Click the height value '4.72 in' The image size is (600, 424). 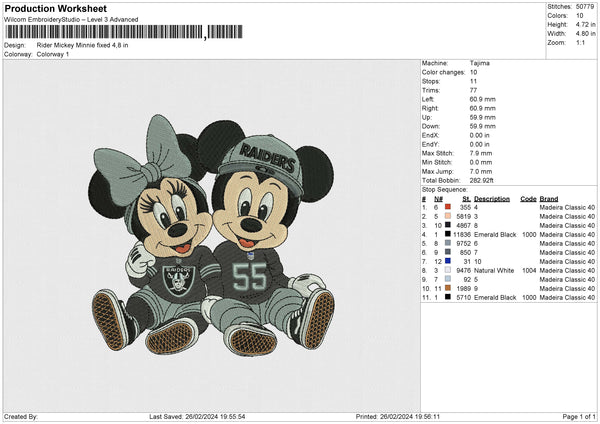coord(585,24)
